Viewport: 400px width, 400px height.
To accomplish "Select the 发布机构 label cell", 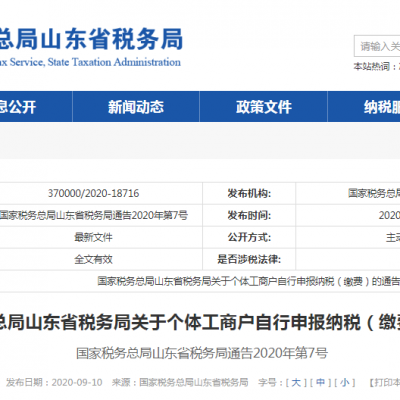I will point(249,193).
